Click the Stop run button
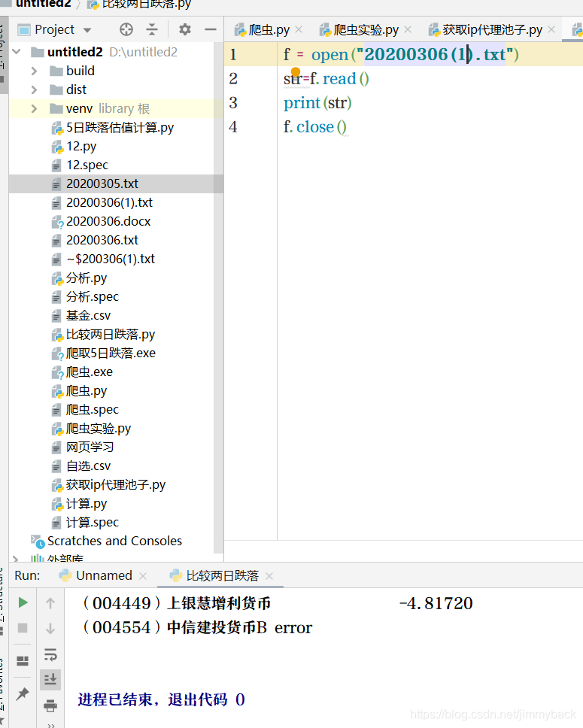 tap(23, 628)
